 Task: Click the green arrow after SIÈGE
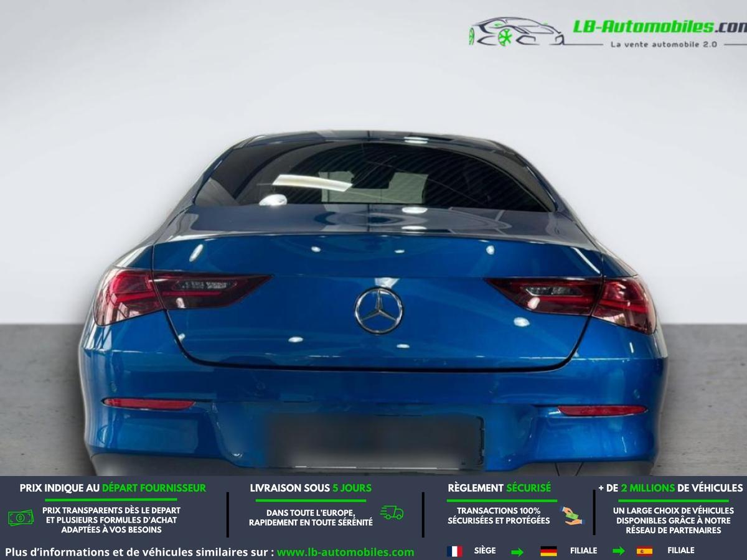(517, 551)
